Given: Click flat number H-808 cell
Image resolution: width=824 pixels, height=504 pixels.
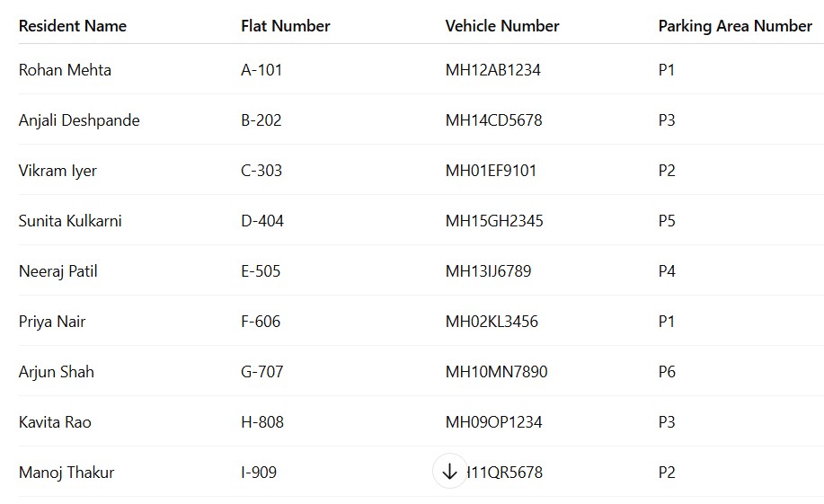Looking at the screenshot, I should 262,422.
